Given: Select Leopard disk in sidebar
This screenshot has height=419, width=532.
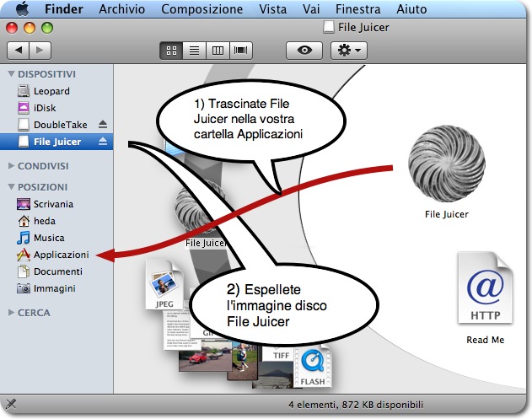Looking at the screenshot, I should click(56, 91).
